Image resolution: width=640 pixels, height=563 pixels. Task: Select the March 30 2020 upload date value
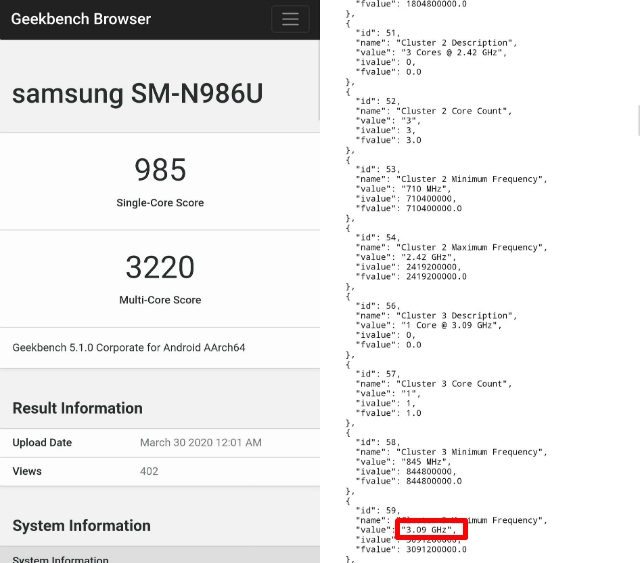(x=201, y=442)
